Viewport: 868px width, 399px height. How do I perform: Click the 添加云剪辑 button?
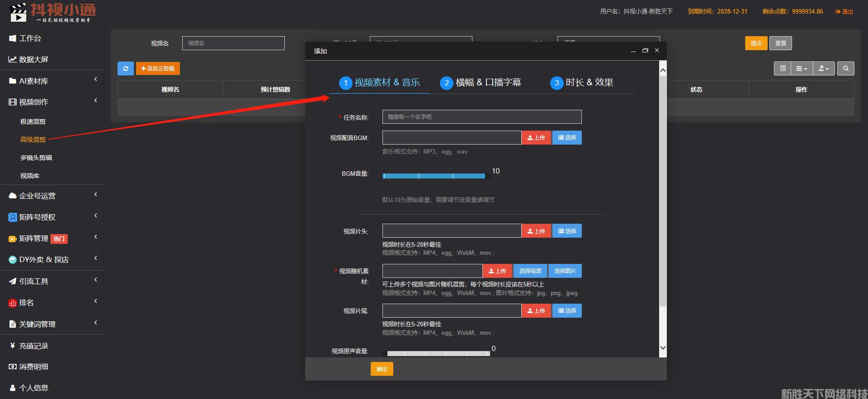(158, 69)
